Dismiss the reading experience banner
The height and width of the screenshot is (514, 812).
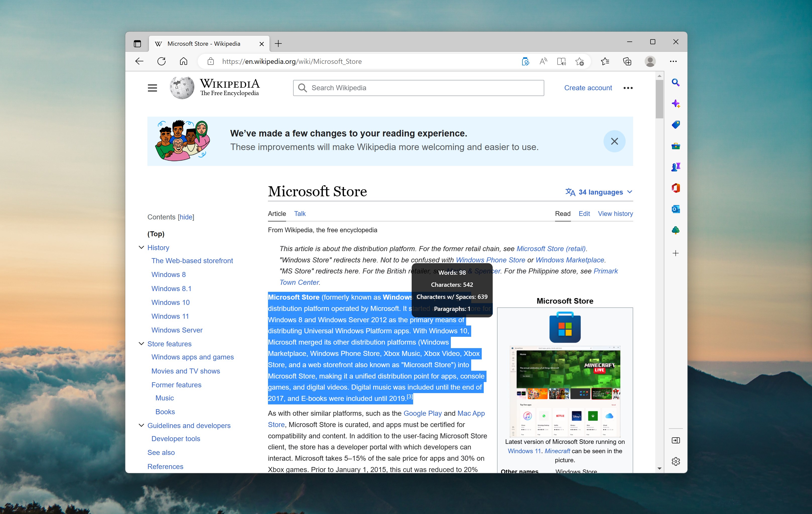[614, 142]
